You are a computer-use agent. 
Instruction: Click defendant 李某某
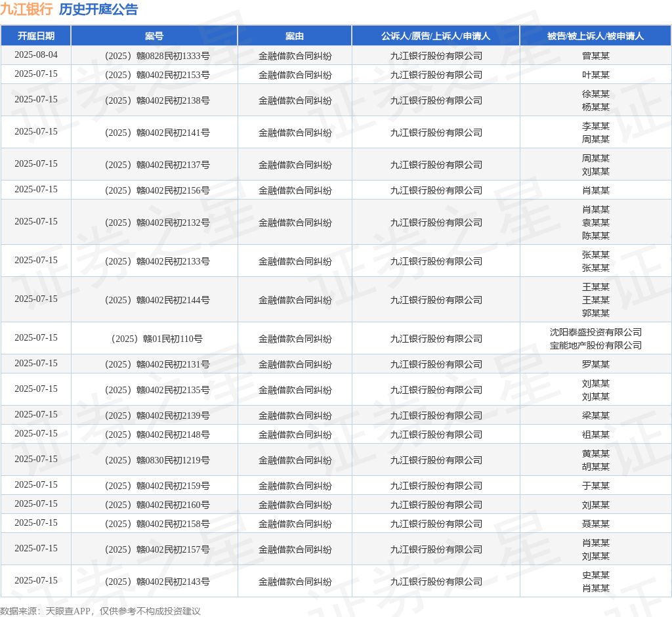click(x=596, y=126)
